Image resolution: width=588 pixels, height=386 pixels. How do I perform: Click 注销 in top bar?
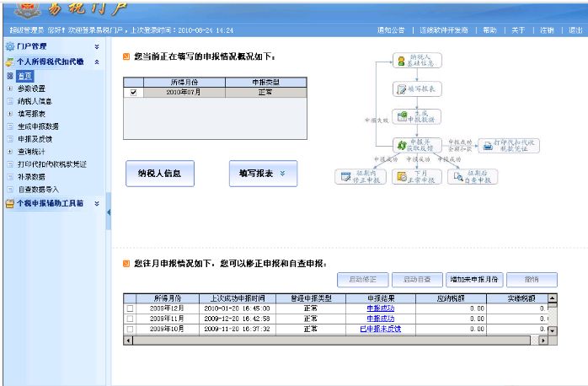pos(547,30)
